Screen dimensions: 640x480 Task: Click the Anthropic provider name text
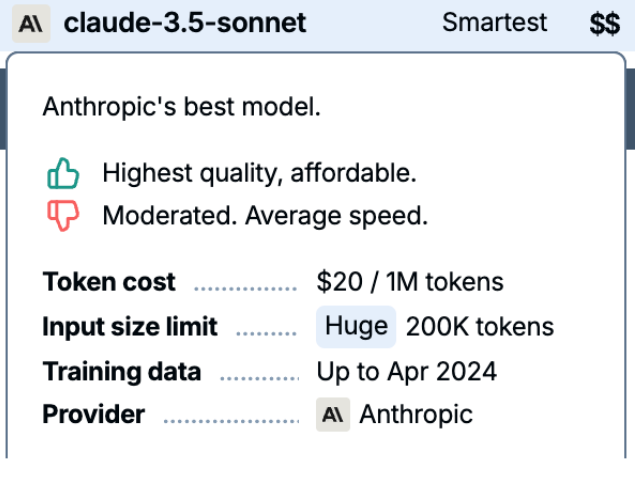pos(416,415)
